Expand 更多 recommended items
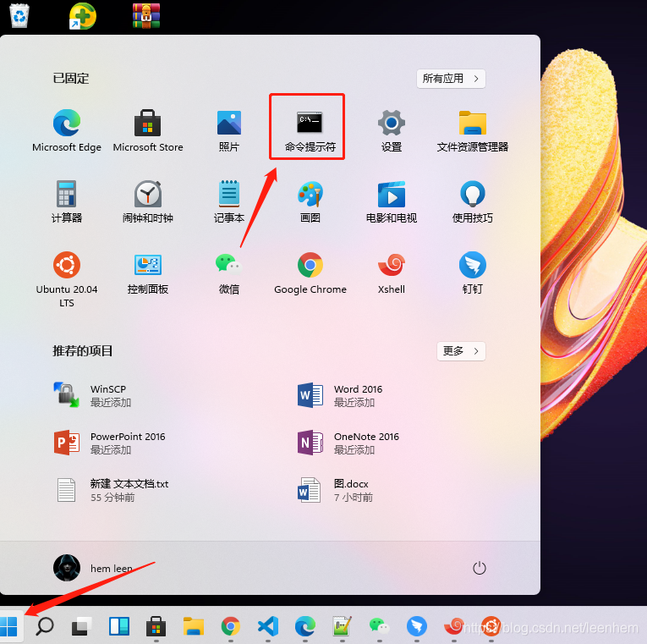Image resolution: width=647 pixels, height=644 pixels. coord(461,351)
